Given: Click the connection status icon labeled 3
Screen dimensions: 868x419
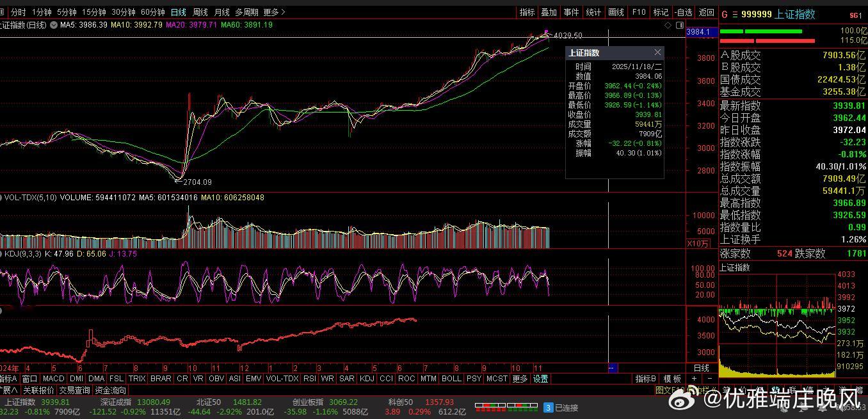Looking at the screenshot, I should (x=548, y=407).
